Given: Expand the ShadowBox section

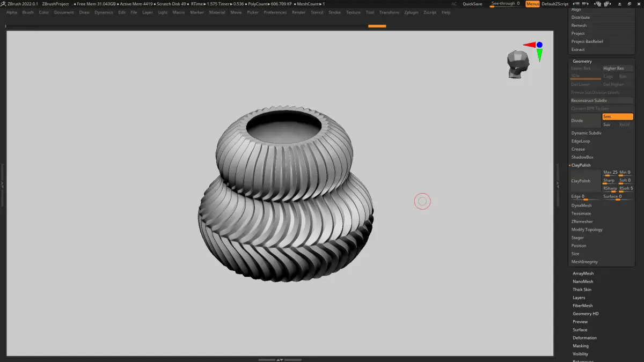Looking at the screenshot, I should click(x=582, y=157).
